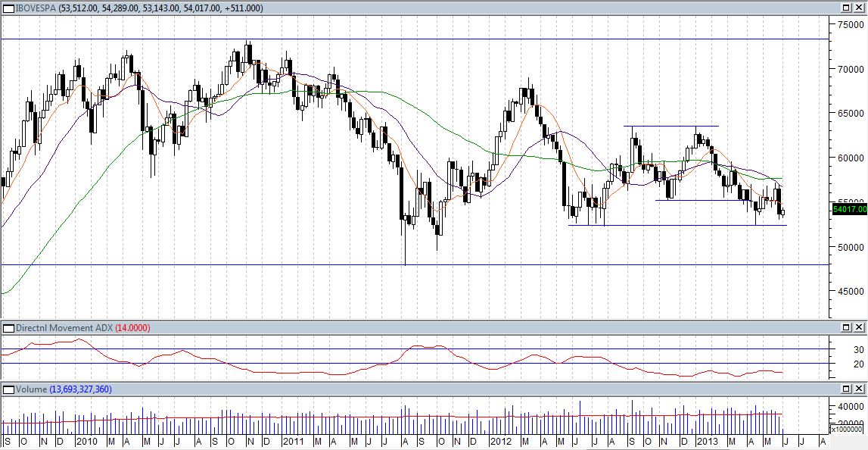Click the Directnl Movement ADX pane icon
Viewport: 868px width, 450px height.
[x=8, y=328]
